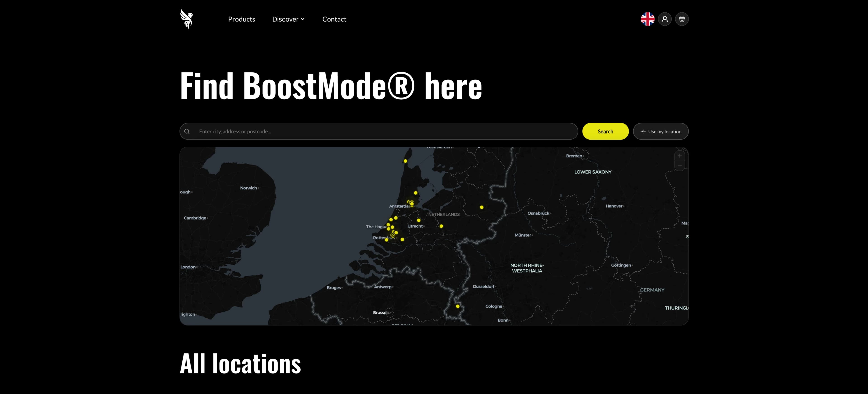Click the LOWER SAXONY region label

point(593,172)
